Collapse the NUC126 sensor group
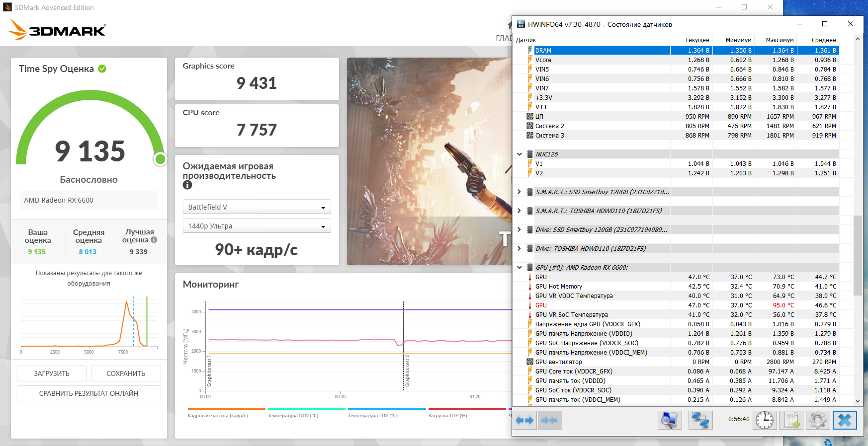 click(x=520, y=154)
